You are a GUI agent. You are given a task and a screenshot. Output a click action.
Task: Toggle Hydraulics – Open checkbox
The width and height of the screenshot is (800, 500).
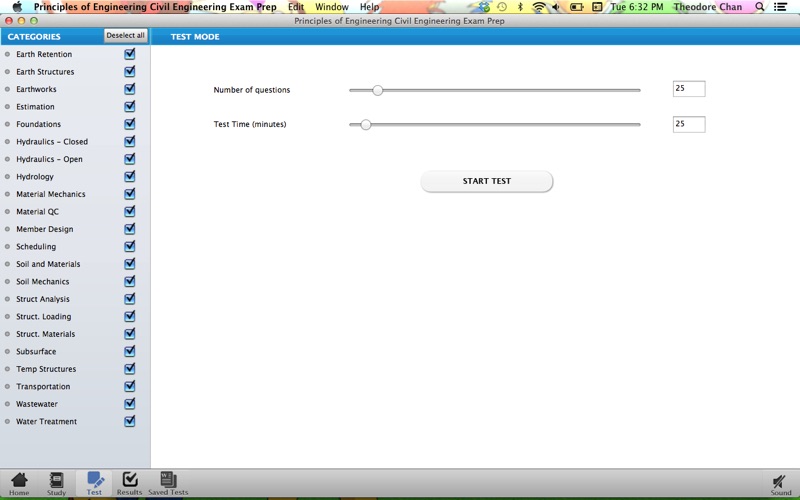(x=130, y=159)
